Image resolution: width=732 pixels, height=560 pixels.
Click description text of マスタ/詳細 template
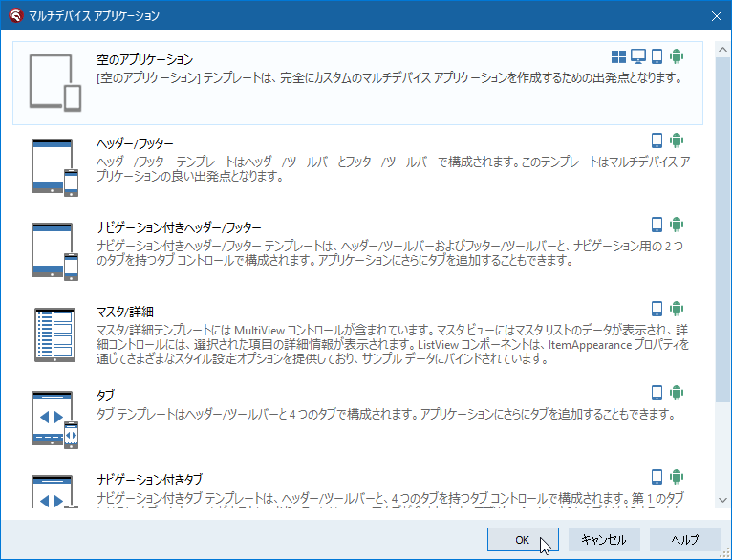coord(393,344)
